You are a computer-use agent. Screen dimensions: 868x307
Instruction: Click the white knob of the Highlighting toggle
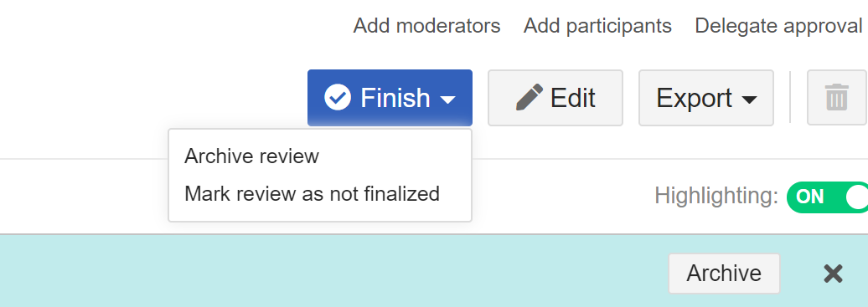point(856,197)
